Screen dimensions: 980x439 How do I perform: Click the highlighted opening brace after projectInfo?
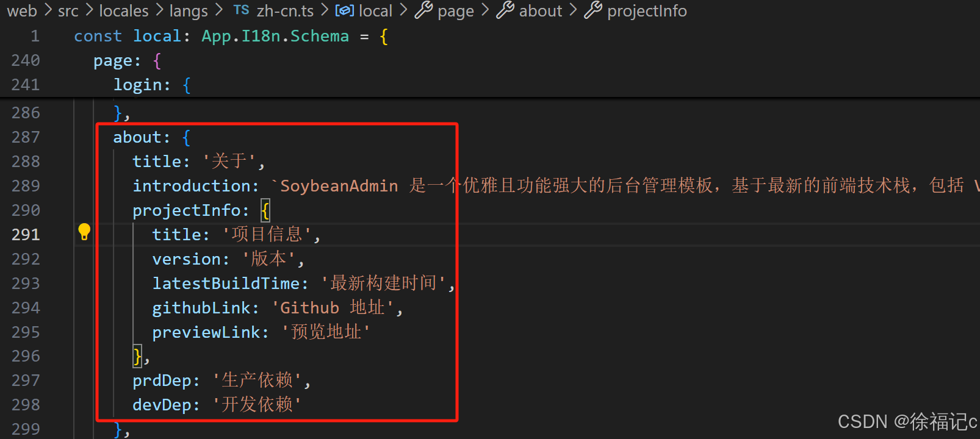point(265,210)
